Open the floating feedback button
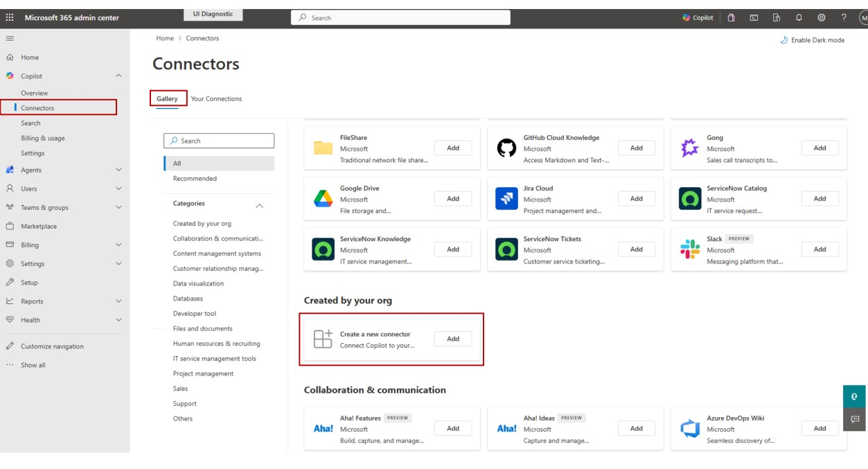Viewport: 868px width, 469px height. click(854, 419)
